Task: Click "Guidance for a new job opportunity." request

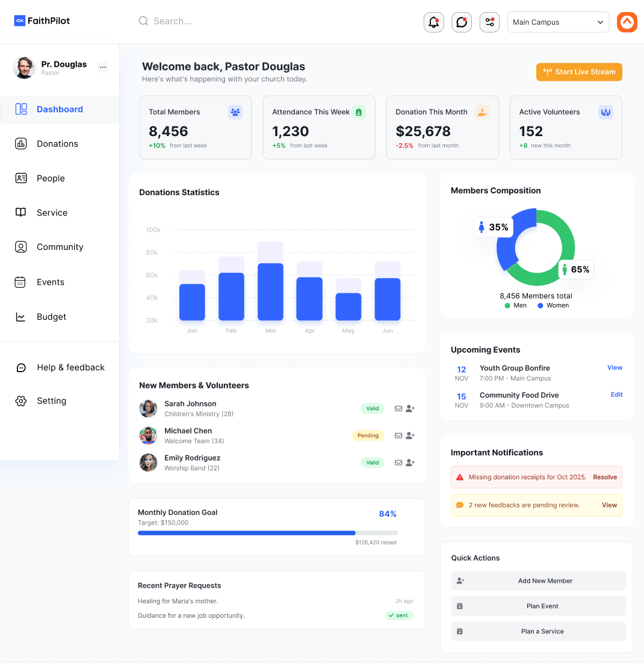Action: 191,615
